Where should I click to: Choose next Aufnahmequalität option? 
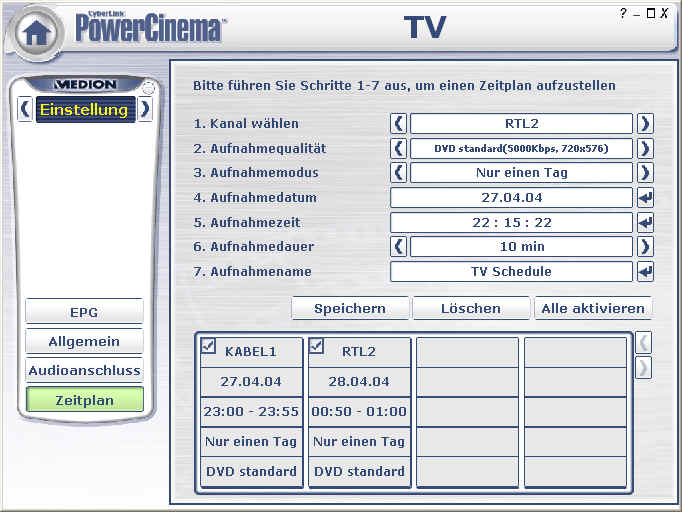[645, 148]
